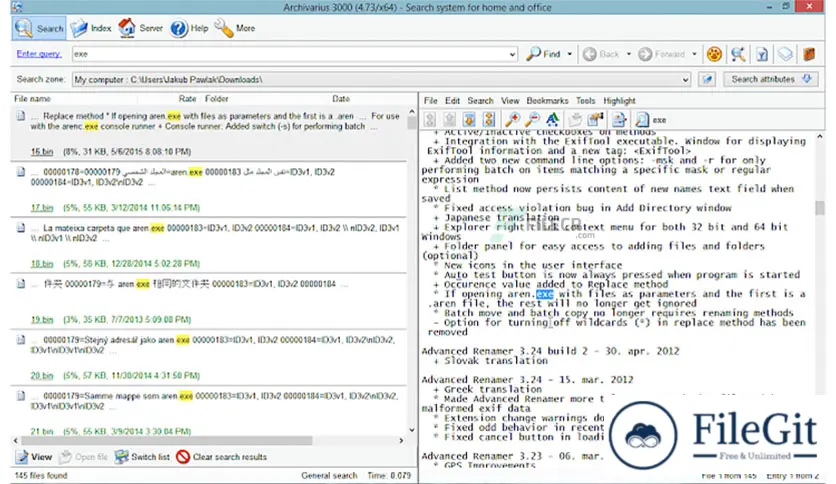Click into the query field containing 'exe'
The height and width of the screenshot is (484, 836).
pyautogui.click(x=290, y=54)
